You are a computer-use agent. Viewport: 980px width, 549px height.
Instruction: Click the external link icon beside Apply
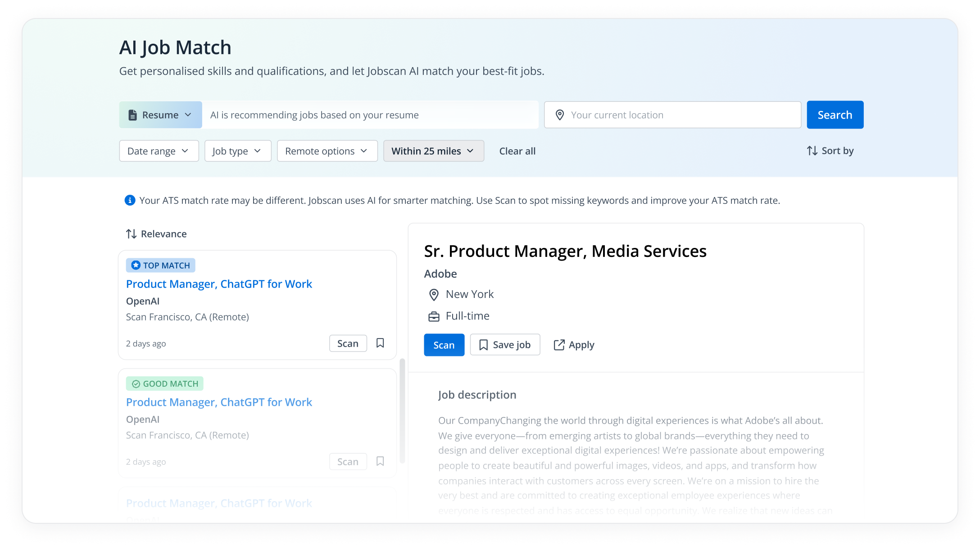point(559,345)
